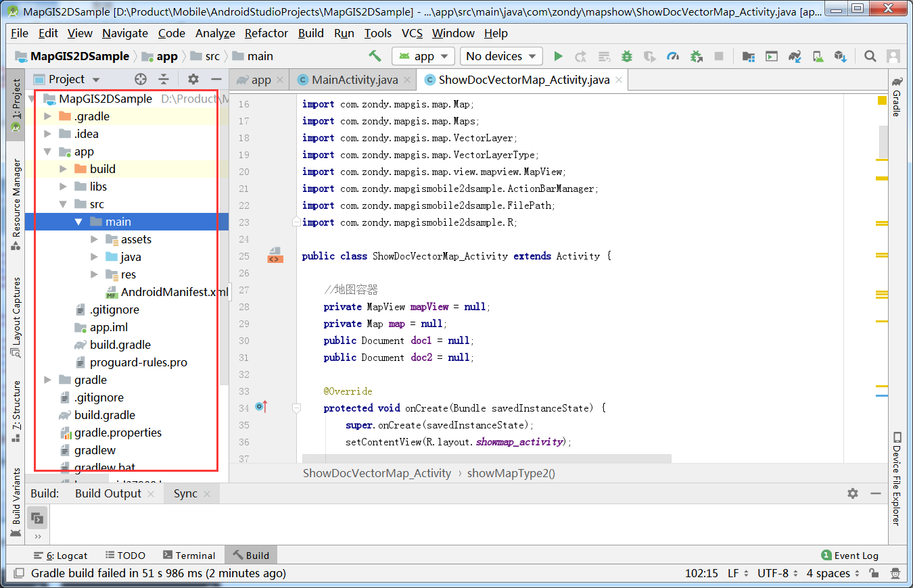Screen dimensions: 913x588
Task: Click the toggle view icon in the Build panel
Action: point(37,518)
